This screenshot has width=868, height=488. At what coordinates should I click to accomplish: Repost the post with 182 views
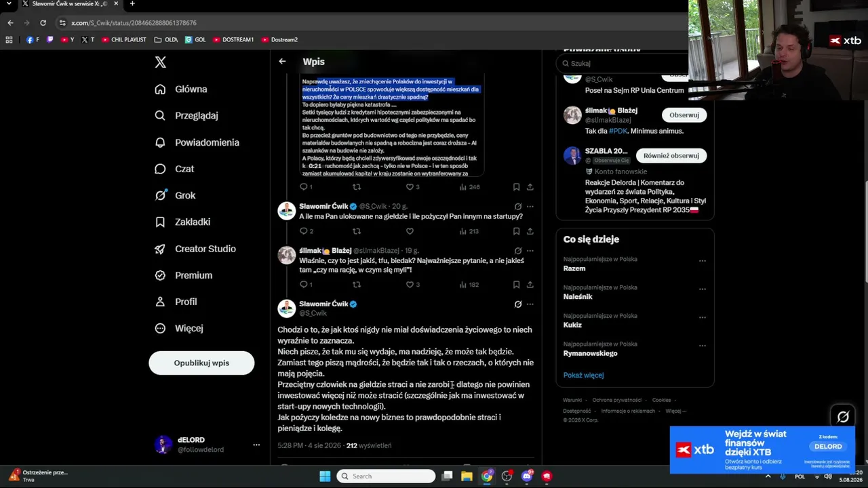click(x=357, y=285)
